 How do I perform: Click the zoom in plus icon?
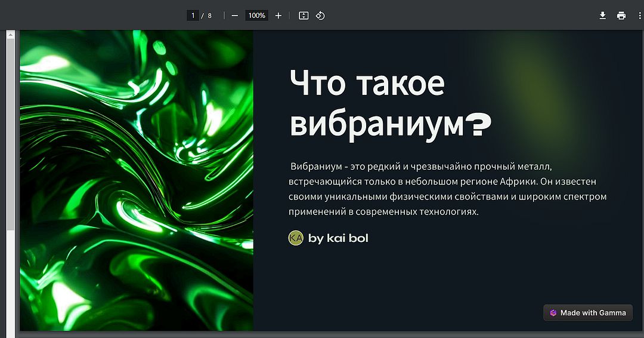click(278, 16)
